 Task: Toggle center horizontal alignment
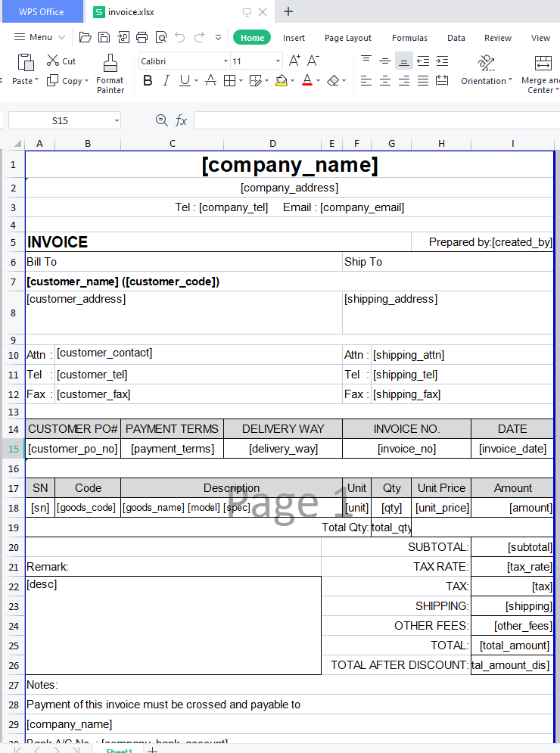coord(385,81)
